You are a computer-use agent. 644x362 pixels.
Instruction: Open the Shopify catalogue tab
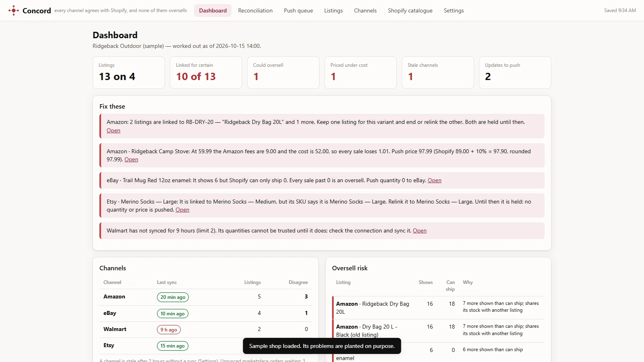pos(410,10)
